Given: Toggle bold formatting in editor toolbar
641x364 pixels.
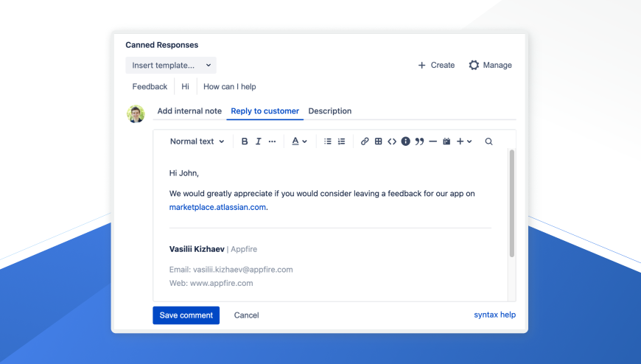Looking at the screenshot, I should click(x=245, y=141).
